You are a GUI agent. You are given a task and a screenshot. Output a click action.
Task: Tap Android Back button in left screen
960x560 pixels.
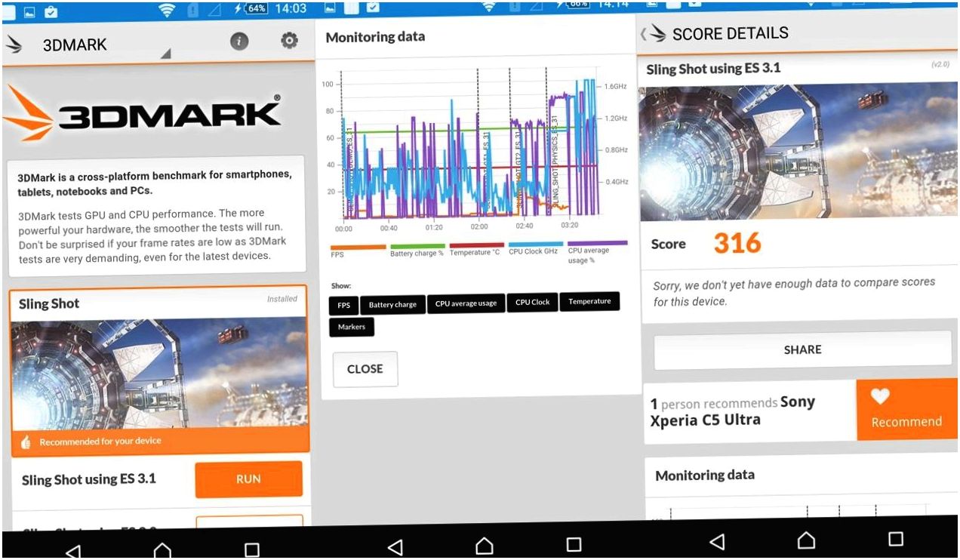click(72, 551)
